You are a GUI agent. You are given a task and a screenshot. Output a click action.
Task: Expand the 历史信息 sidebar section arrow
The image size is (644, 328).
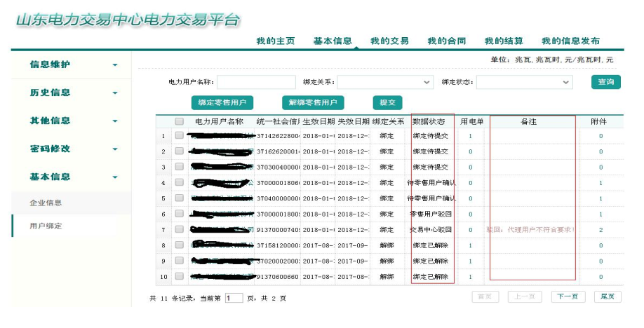coord(115,93)
